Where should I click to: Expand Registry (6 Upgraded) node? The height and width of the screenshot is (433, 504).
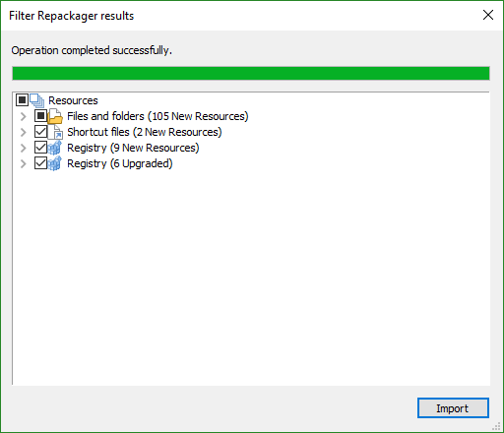pos(24,163)
